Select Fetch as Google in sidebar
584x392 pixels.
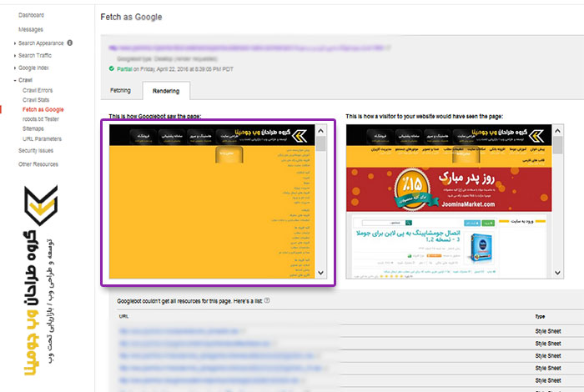click(43, 109)
